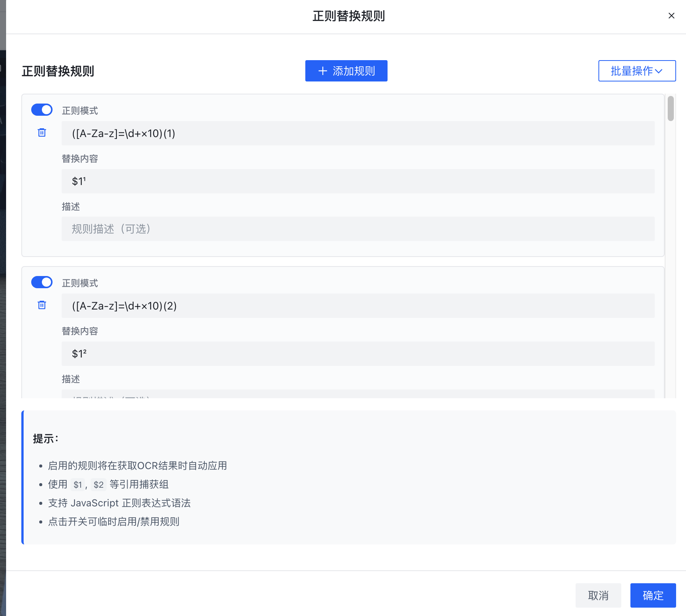The image size is (686, 616).
Task: Click the 提示 heading in hint box
Action: tap(46, 439)
